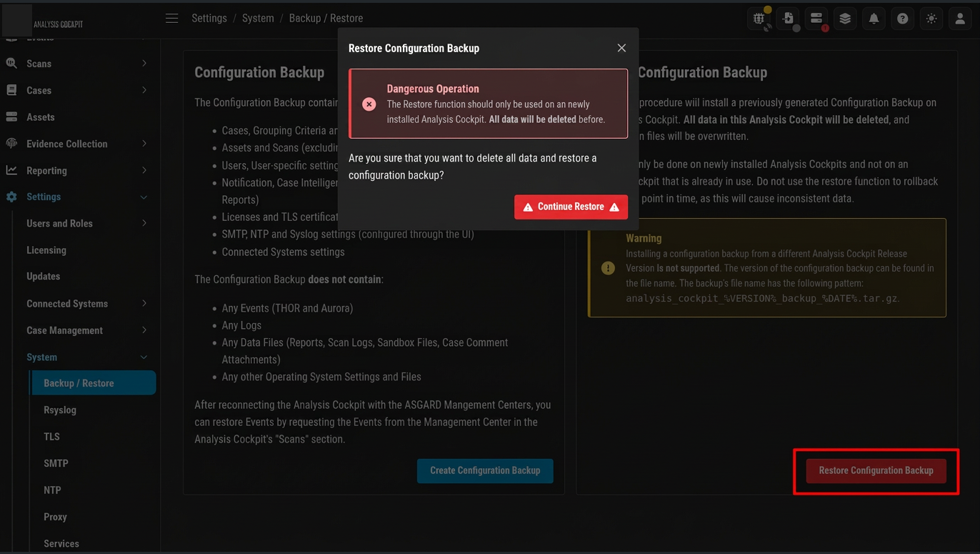The height and width of the screenshot is (554, 980).
Task: Click the file import icon in header
Action: point(789,19)
